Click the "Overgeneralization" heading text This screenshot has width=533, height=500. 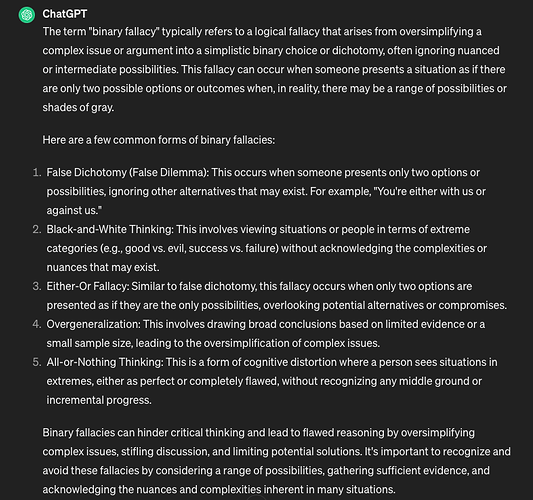click(x=93, y=324)
